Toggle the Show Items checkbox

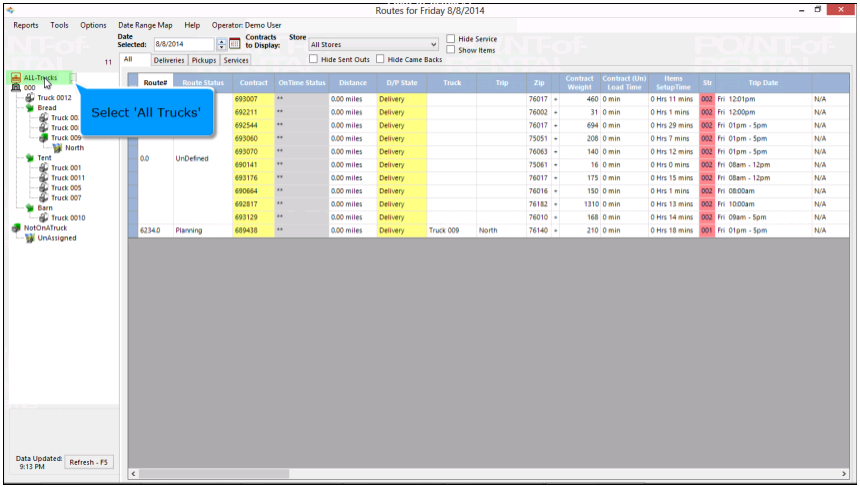(x=451, y=49)
